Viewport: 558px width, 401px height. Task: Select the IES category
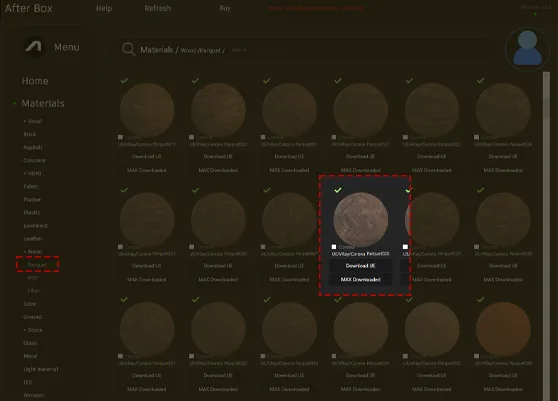pyautogui.click(x=27, y=382)
